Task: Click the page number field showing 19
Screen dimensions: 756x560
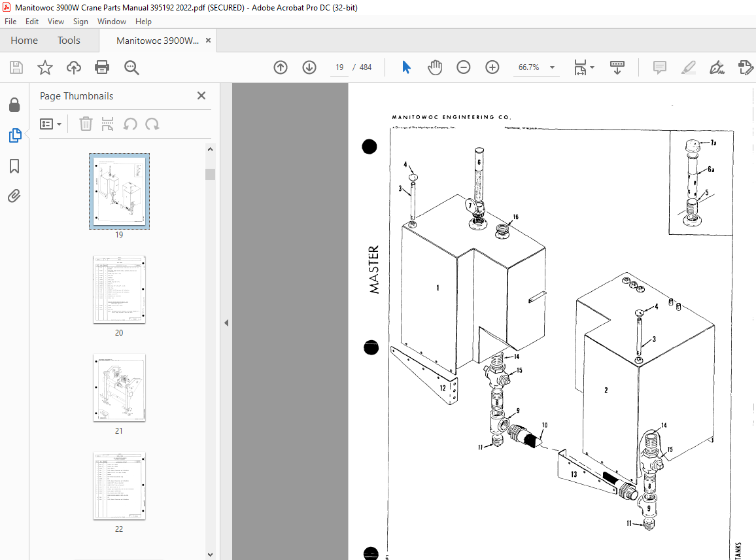Action: (x=339, y=67)
